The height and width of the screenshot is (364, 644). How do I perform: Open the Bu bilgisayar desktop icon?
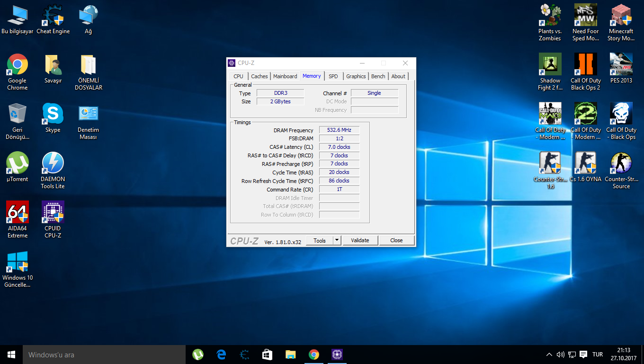tap(18, 19)
